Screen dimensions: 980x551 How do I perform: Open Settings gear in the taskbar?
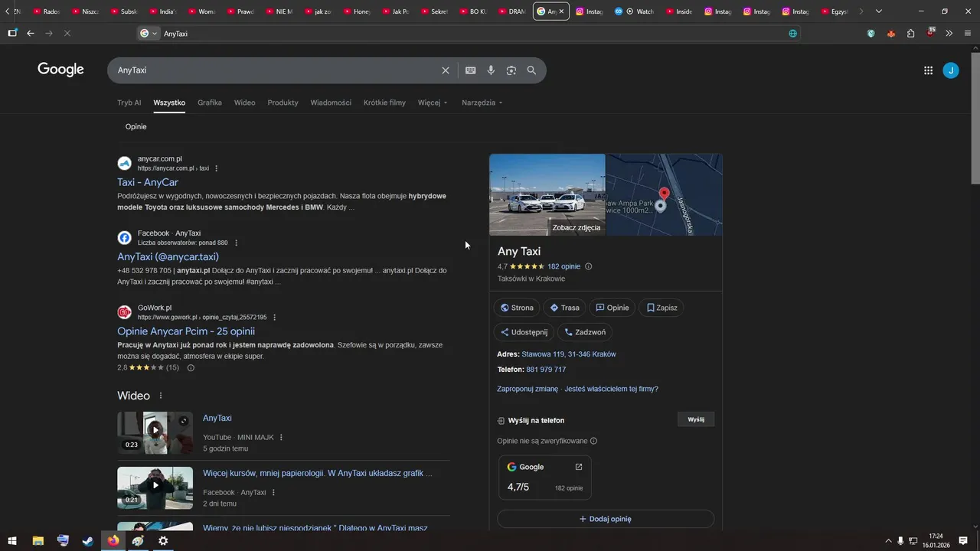163,541
